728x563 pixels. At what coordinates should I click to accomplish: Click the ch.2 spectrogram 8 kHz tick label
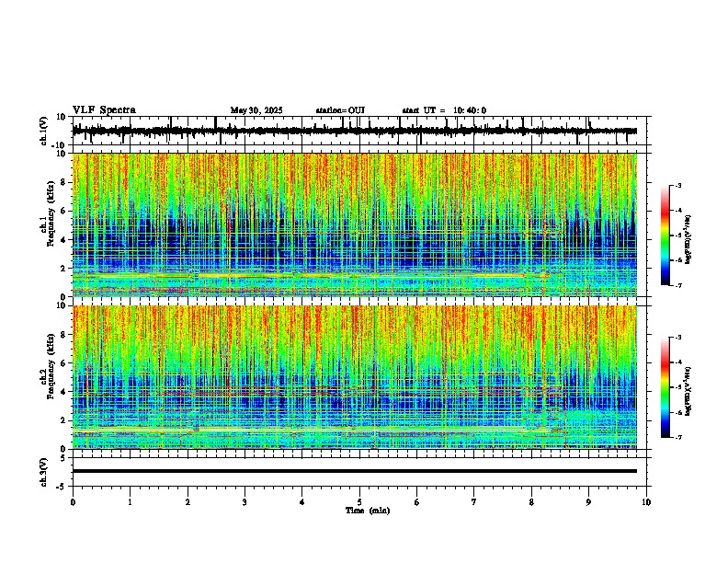(64, 335)
